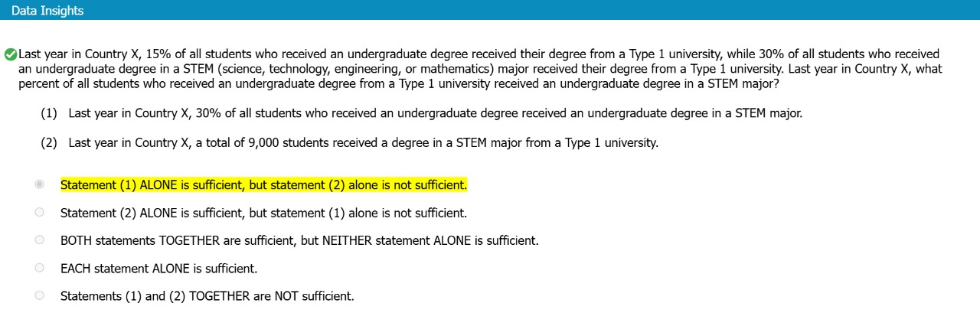This screenshot has width=980, height=313.
Task: Click the 'Data Insights' section title
Action: (47, 11)
